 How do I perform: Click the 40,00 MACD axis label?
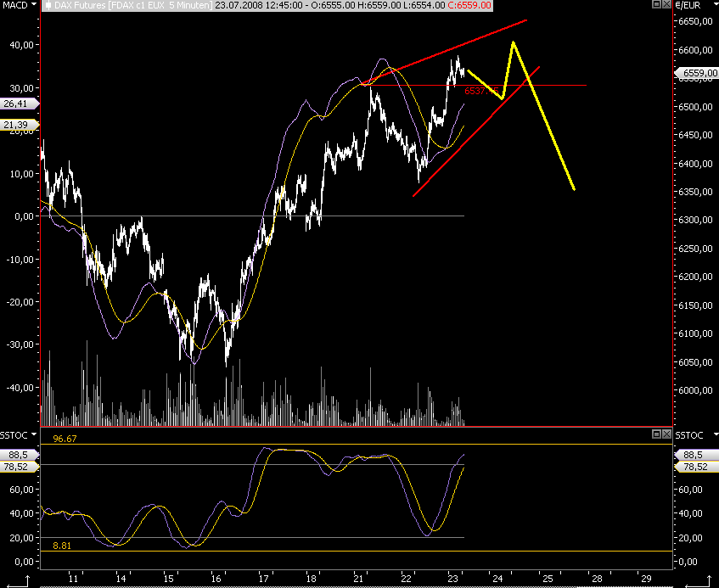point(21,45)
